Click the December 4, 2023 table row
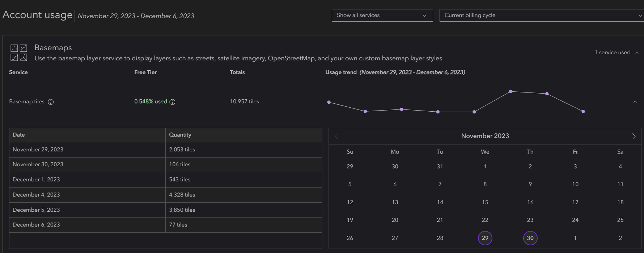The width and height of the screenshot is (644, 254). coord(165,195)
